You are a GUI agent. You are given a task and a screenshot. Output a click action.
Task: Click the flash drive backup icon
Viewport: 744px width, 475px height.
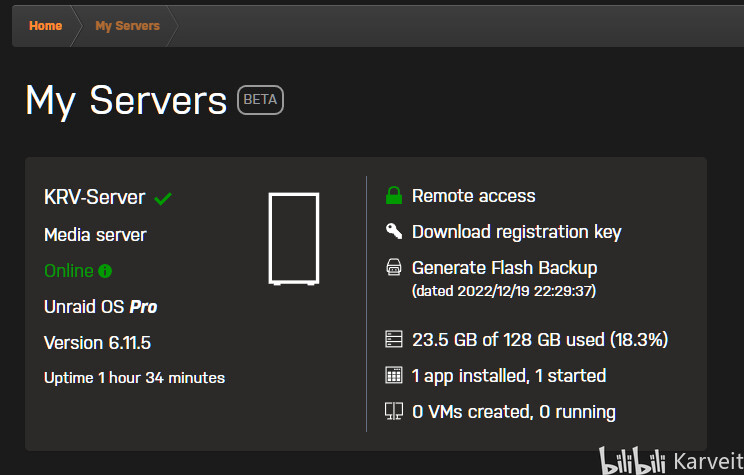(394, 268)
